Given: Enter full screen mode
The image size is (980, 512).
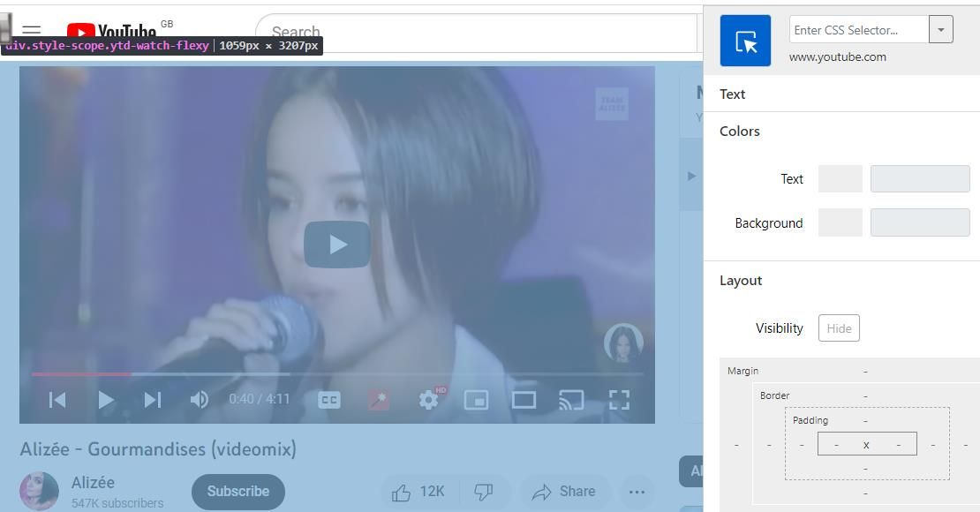Looking at the screenshot, I should coord(620,400).
